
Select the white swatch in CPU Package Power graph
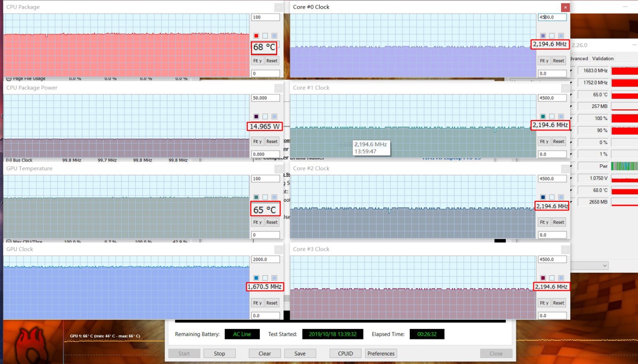pyautogui.click(x=265, y=116)
